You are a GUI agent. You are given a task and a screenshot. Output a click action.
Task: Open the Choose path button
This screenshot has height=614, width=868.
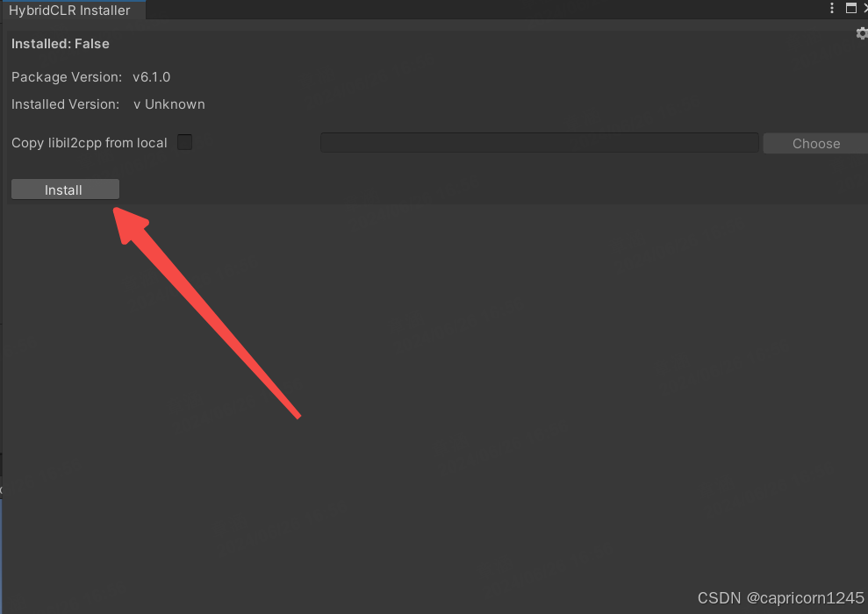point(815,143)
